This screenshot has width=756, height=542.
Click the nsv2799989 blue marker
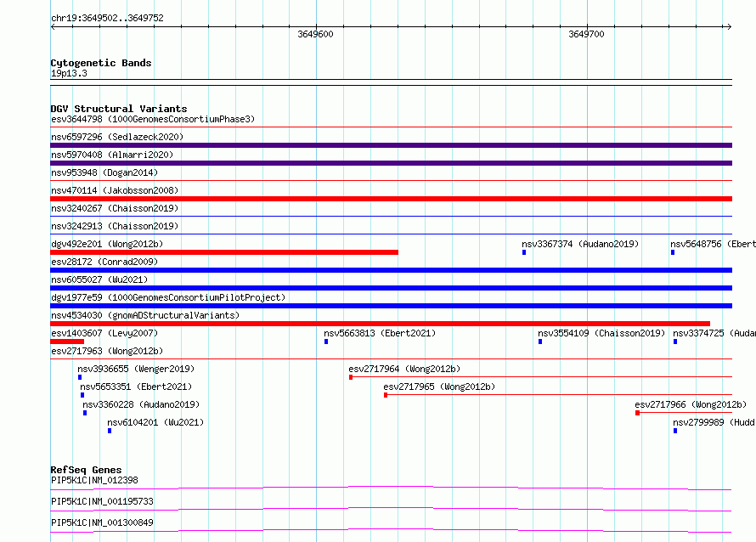675,431
